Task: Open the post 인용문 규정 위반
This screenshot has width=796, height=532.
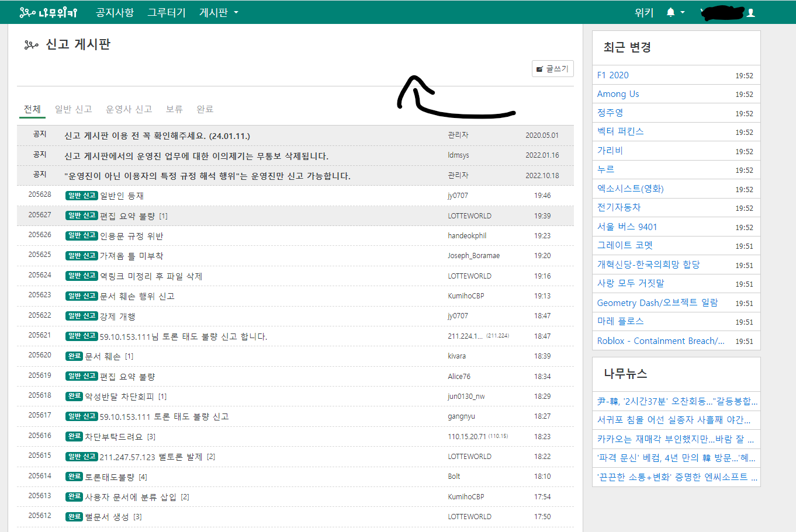Action: (x=131, y=236)
